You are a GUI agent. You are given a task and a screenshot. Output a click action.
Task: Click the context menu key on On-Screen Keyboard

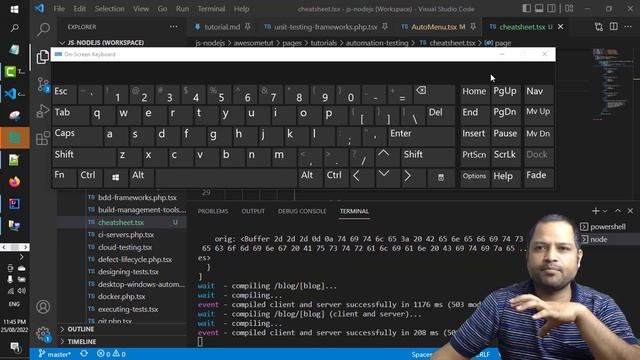tap(441, 177)
